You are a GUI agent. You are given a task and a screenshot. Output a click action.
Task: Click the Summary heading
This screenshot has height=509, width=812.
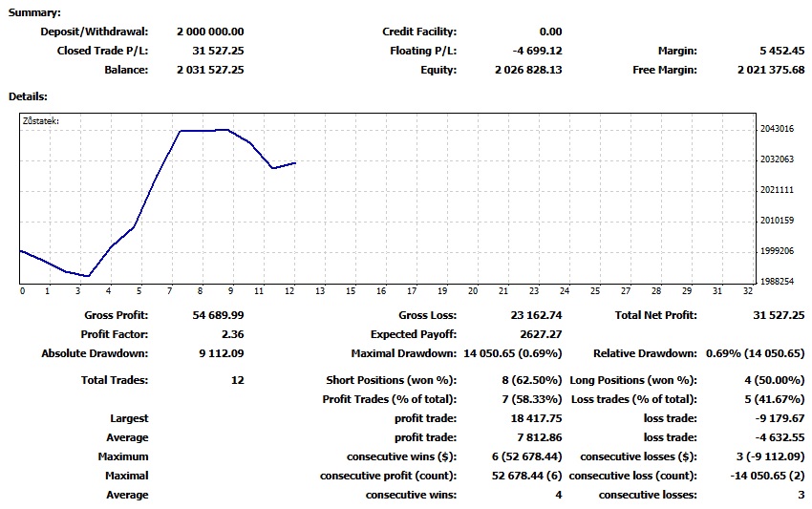coord(34,13)
